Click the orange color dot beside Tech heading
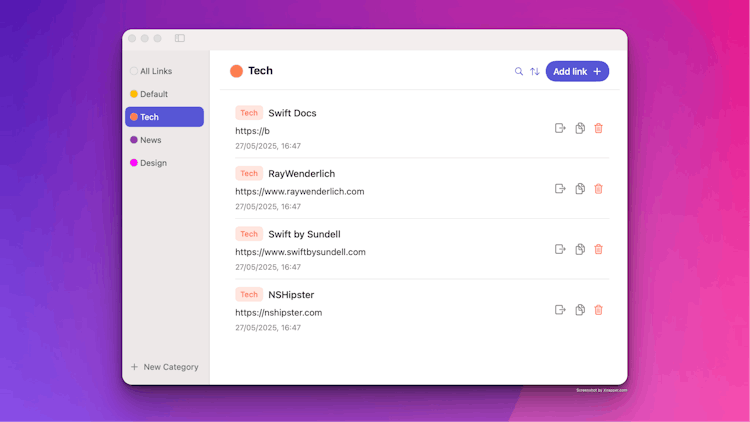The width and height of the screenshot is (750, 422). [236, 71]
